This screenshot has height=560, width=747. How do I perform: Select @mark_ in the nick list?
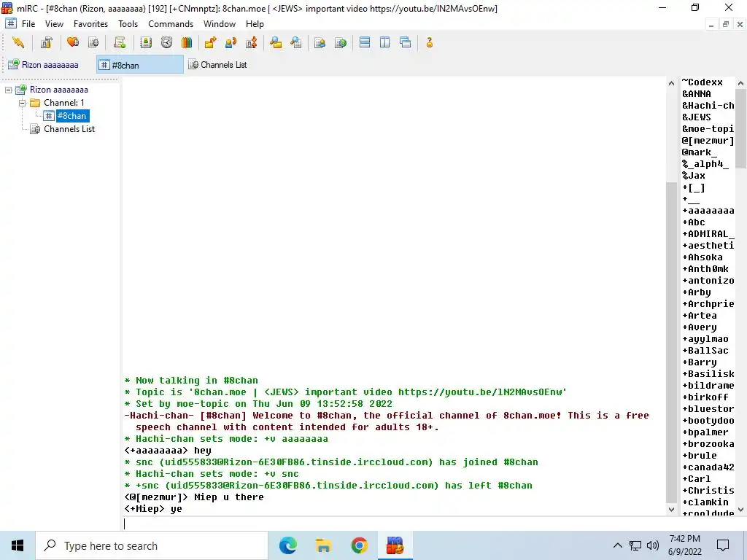coord(700,152)
